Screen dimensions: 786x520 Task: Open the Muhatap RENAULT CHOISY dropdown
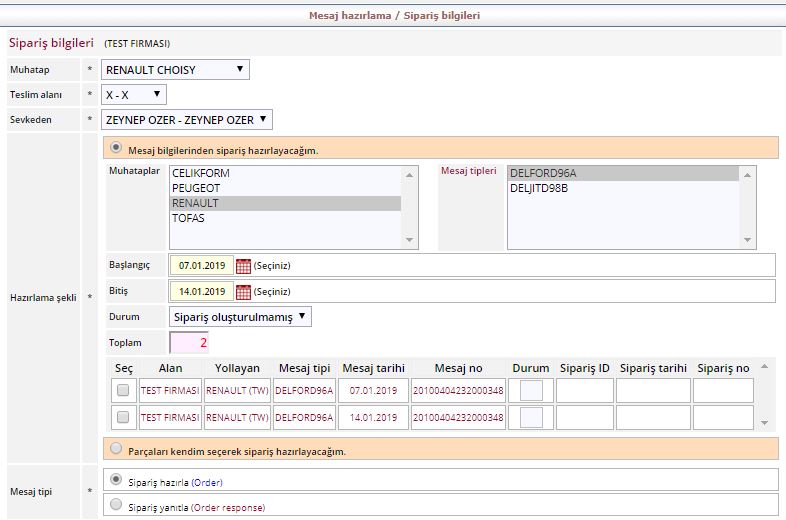tap(175, 70)
